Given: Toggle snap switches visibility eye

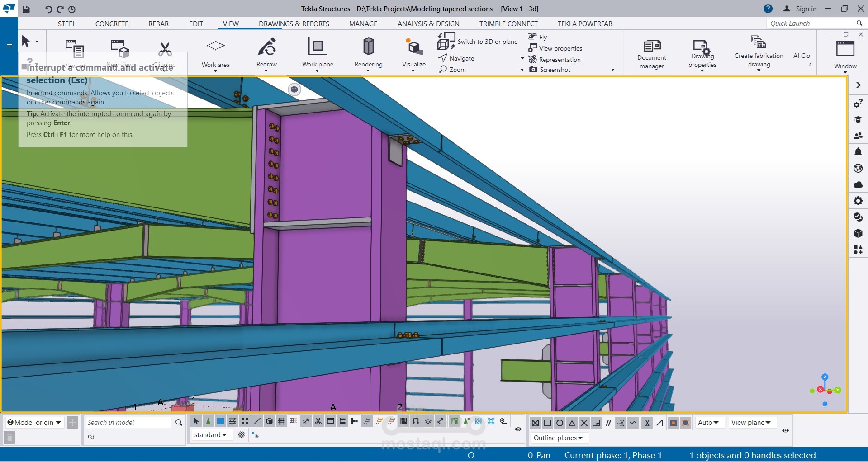Looking at the screenshot, I should 786,430.
